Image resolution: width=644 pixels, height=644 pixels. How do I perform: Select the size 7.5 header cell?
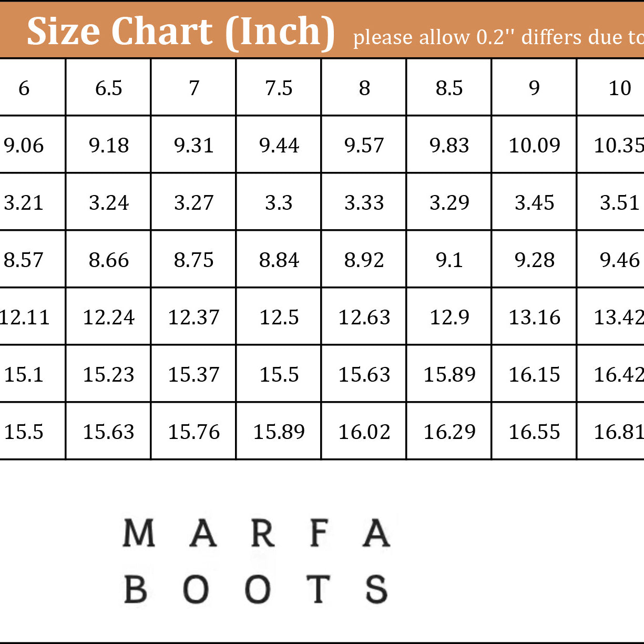[x=279, y=88]
